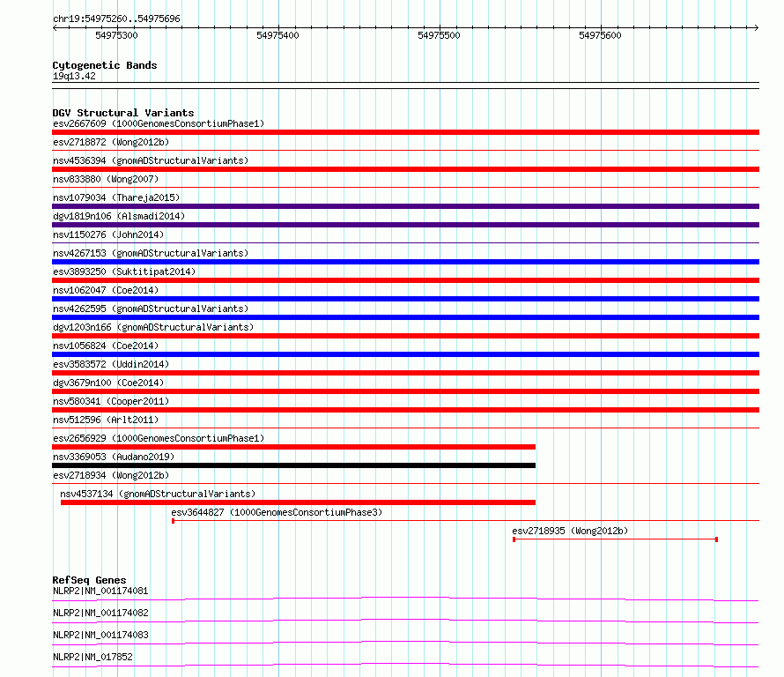Image resolution: width=784 pixels, height=677 pixels.
Task: Select esv3644827 (1000GenomesConsortiumPhase3) label
Action: tap(277, 512)
